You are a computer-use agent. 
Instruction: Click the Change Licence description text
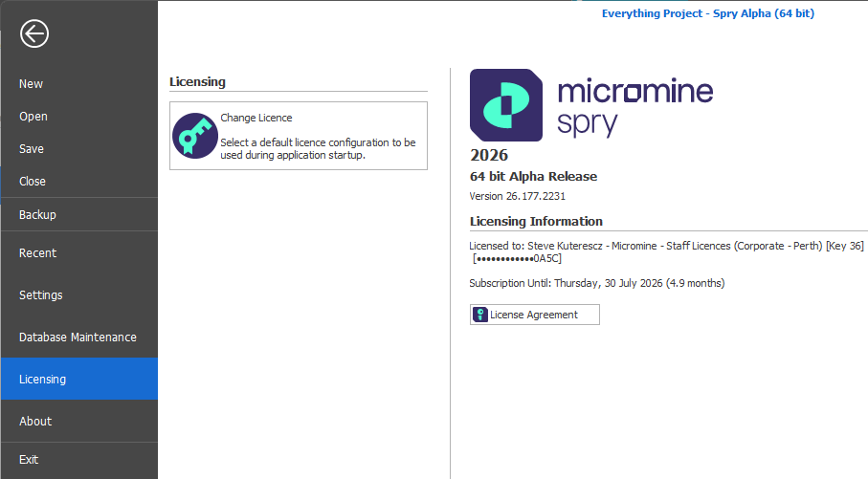[318, 149]
